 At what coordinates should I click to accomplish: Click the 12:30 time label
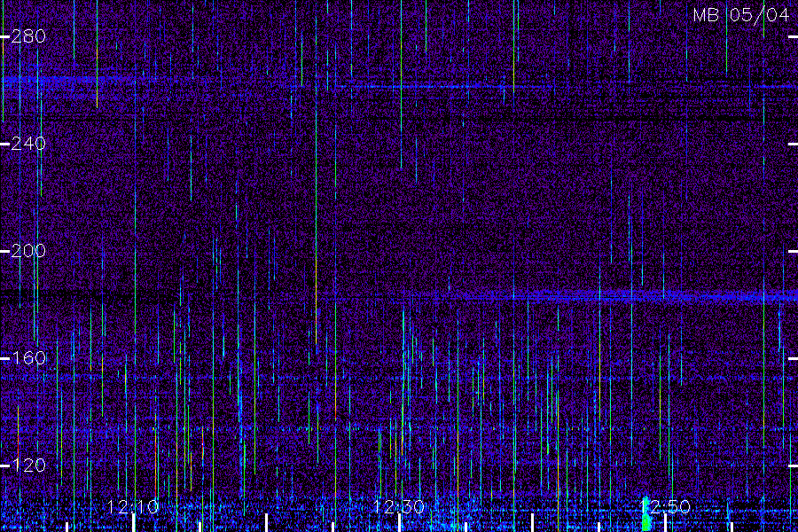tap(399, 507)
